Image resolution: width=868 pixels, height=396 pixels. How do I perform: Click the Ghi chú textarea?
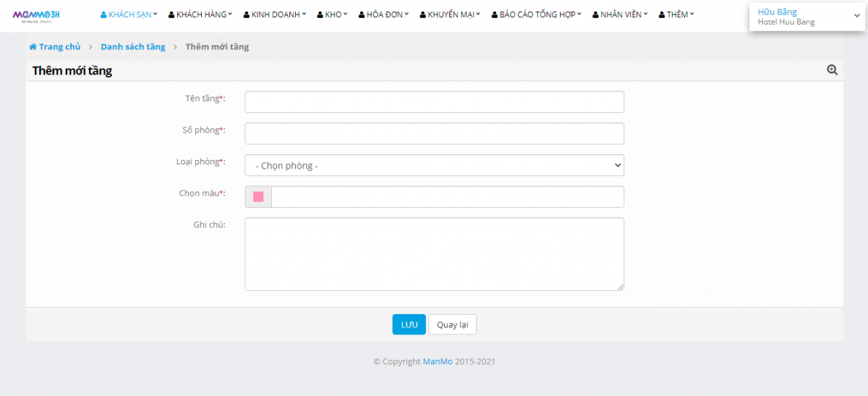(434, 254)
